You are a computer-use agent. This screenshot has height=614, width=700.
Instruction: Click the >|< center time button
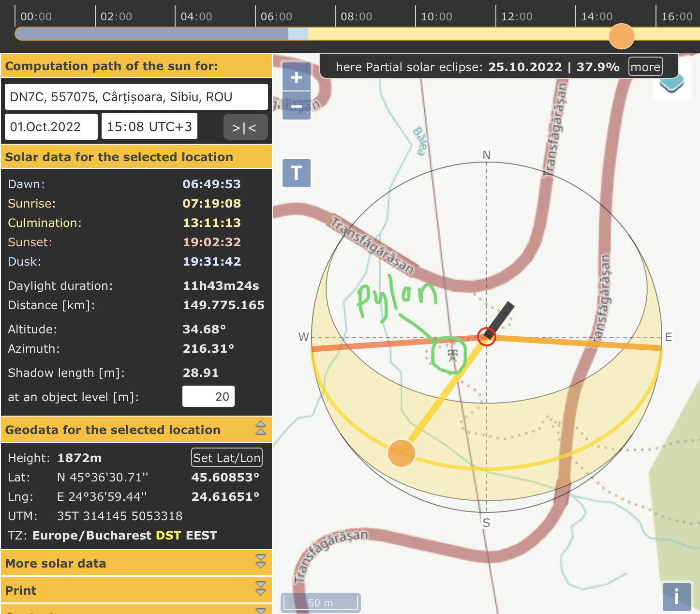(245, 127)
